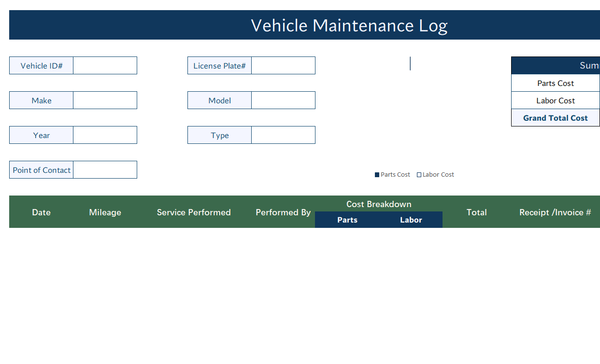
Task: Select the Model label cell
Action: click(x=220, y=100)
